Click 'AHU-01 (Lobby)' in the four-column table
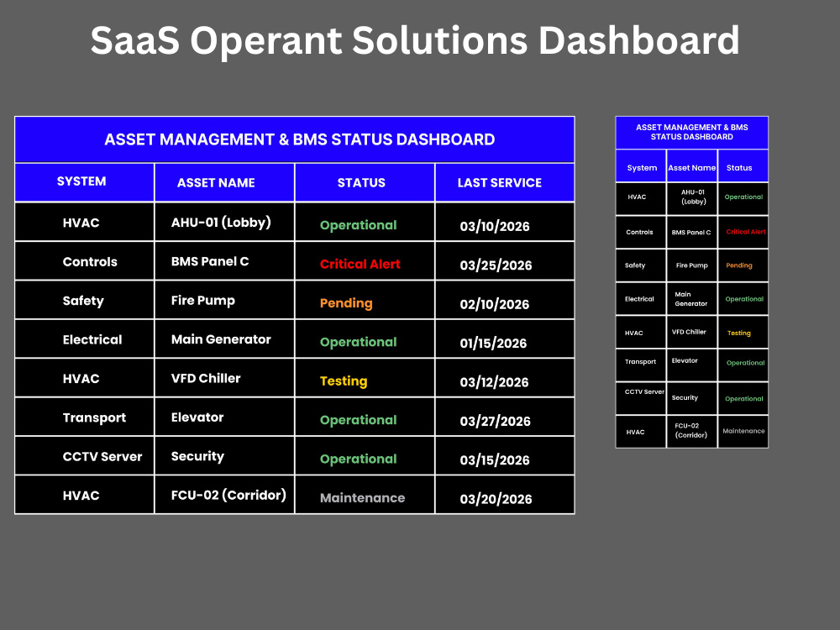 click(x=221, y=223)
